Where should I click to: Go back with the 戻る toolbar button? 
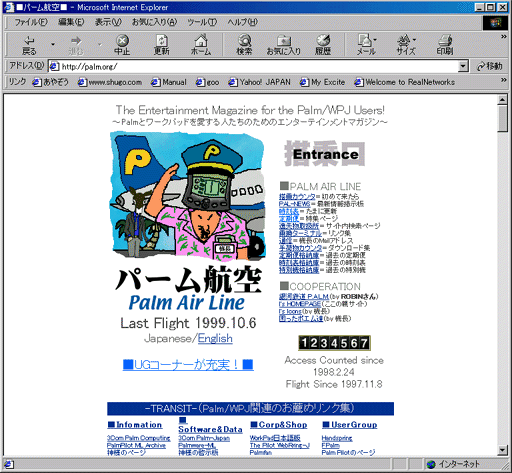pos(29,45)
